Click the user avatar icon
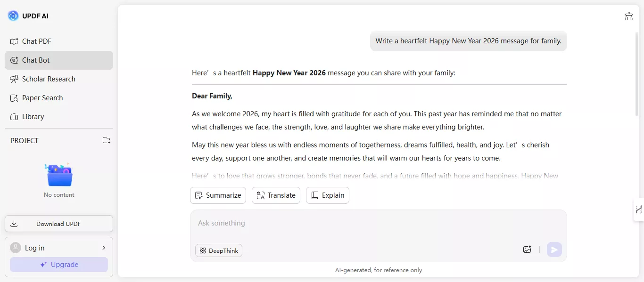Image resolution: width=644 pixels, height=282 pixels. pos(16,248)
